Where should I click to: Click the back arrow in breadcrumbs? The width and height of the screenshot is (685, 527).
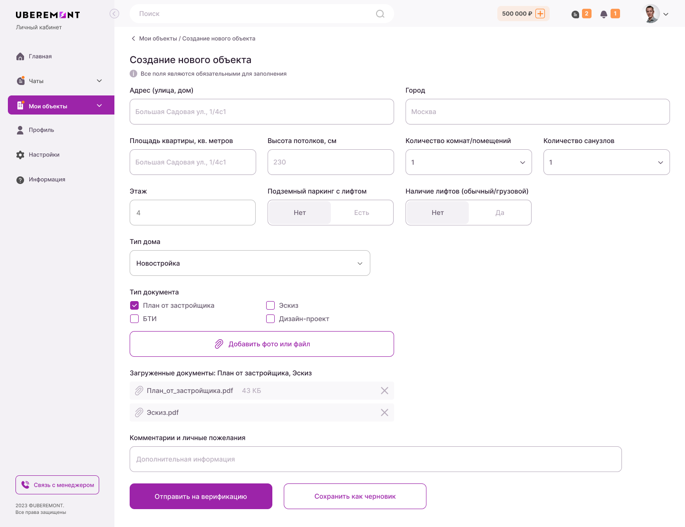click(x=133, y=39)
